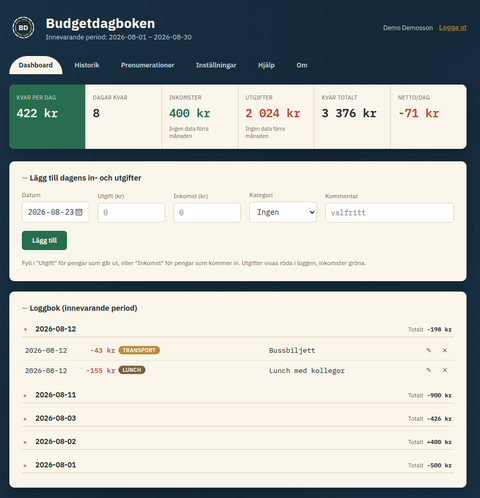Select the Hjälp tab
The height and width of the screenshot is (498, 480).
coord(266,65)
